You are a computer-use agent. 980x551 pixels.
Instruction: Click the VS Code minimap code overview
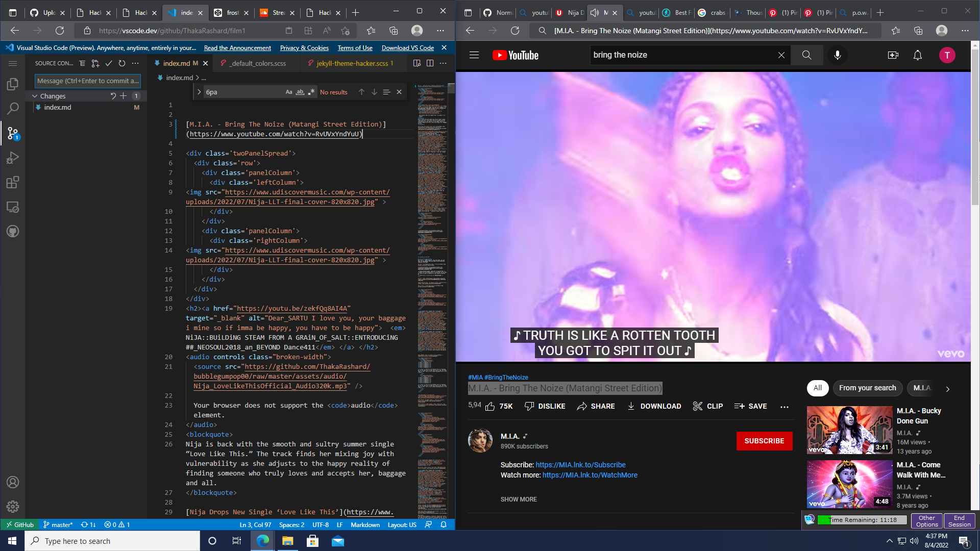point(432,301)
